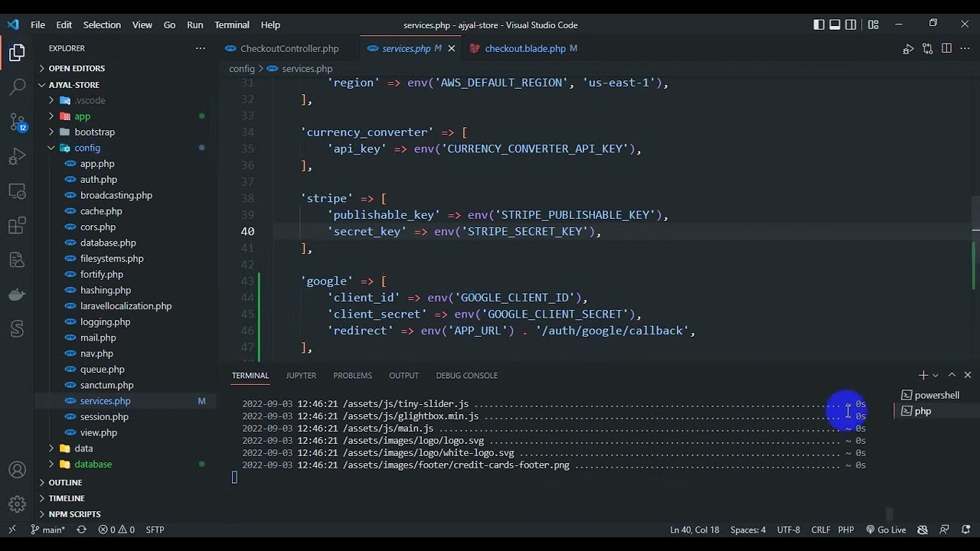Expand the OPEN EDITORS section
980x551 pixels.
coord(77,68)
